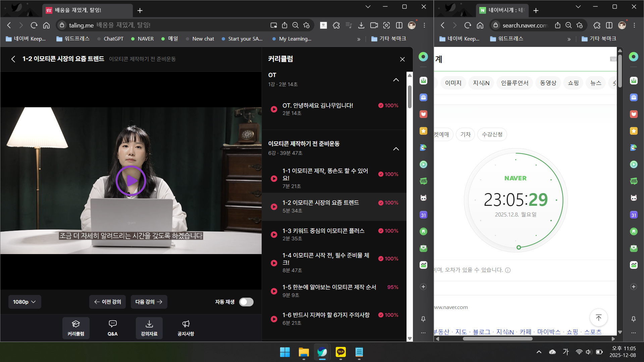
Task: Collapse 이모티콘 제작하기 전 준비운동 section
Action: click(396, 149)
